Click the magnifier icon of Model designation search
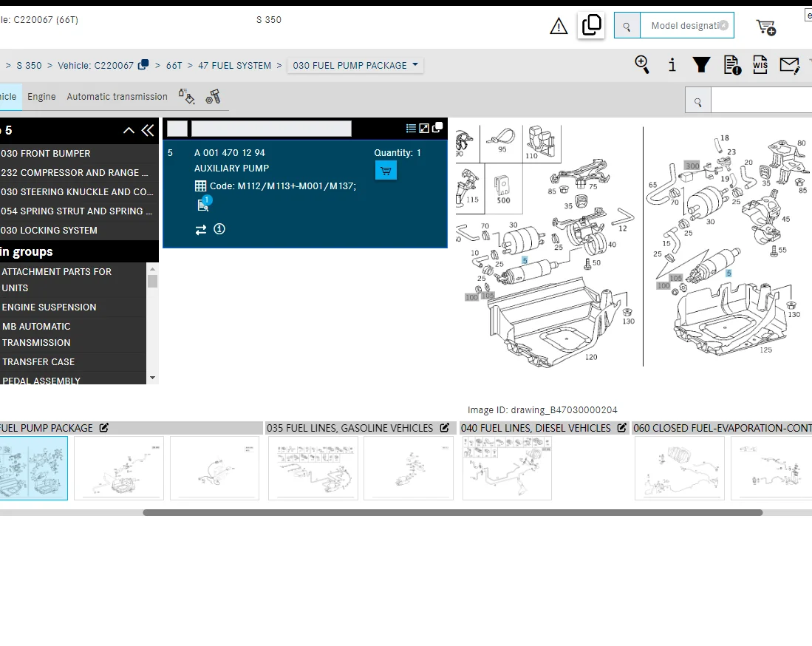 coord(627,26)
